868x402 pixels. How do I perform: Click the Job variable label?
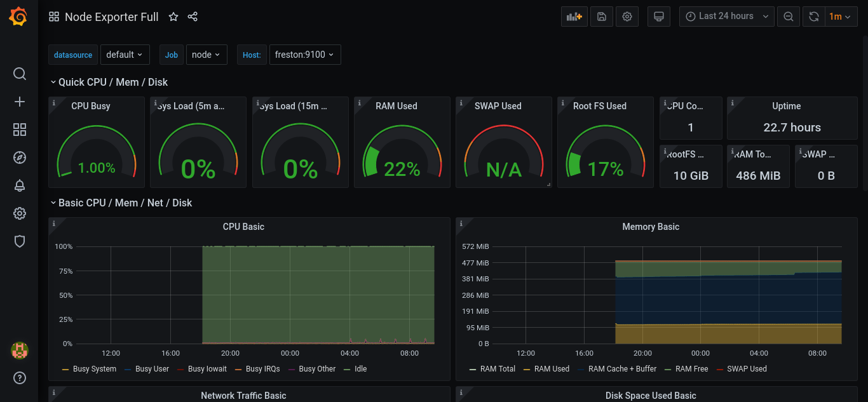click(172, 55)
